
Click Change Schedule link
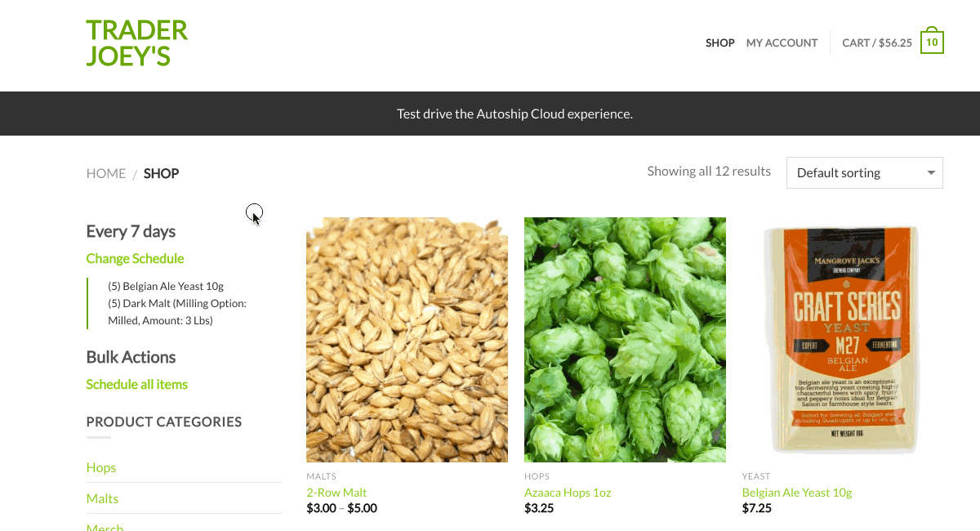135,258
